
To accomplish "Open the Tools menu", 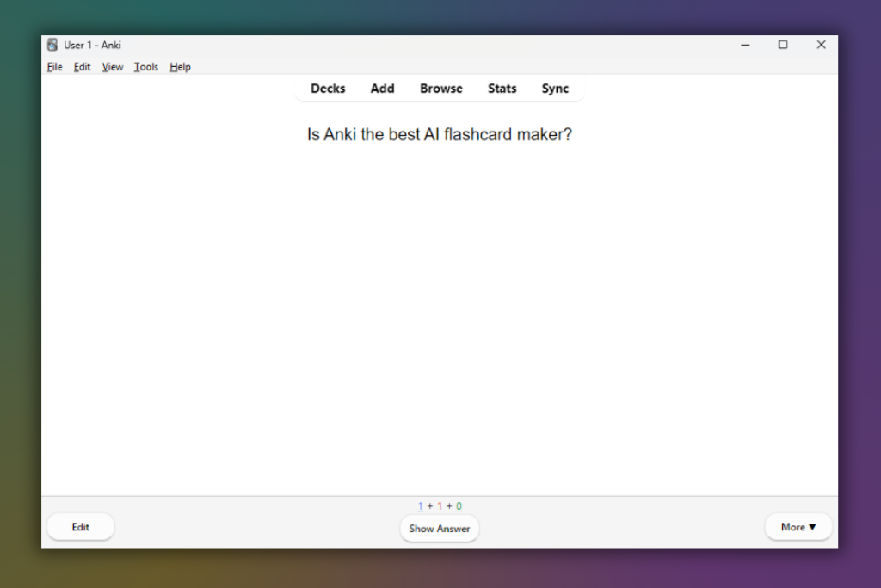I will tap(145, 66).
